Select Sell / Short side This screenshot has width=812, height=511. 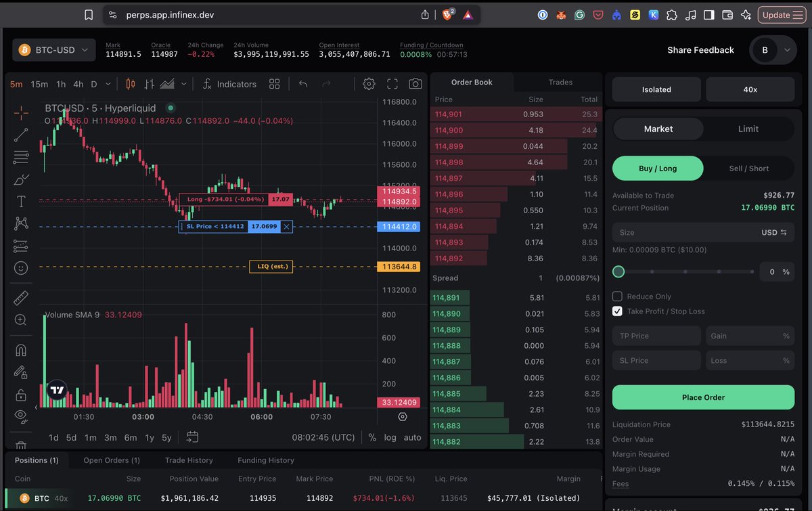pyautogui.click(x=749, y=169)
